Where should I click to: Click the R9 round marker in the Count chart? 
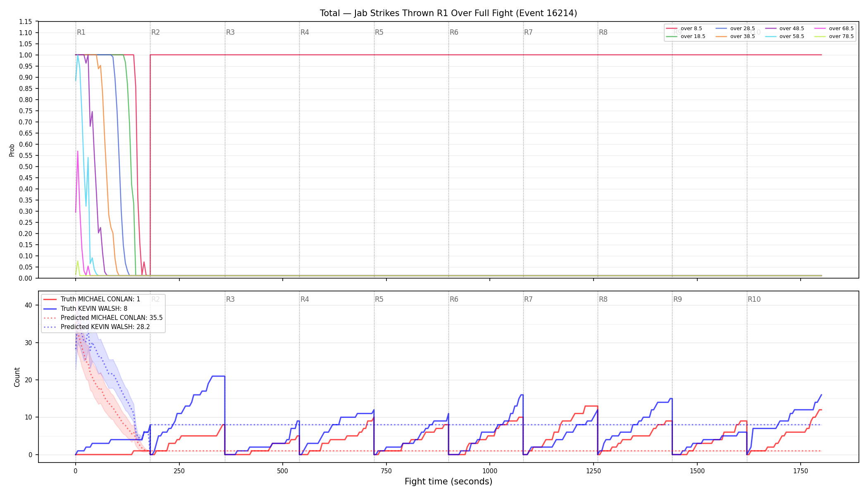tap(677, 299)
